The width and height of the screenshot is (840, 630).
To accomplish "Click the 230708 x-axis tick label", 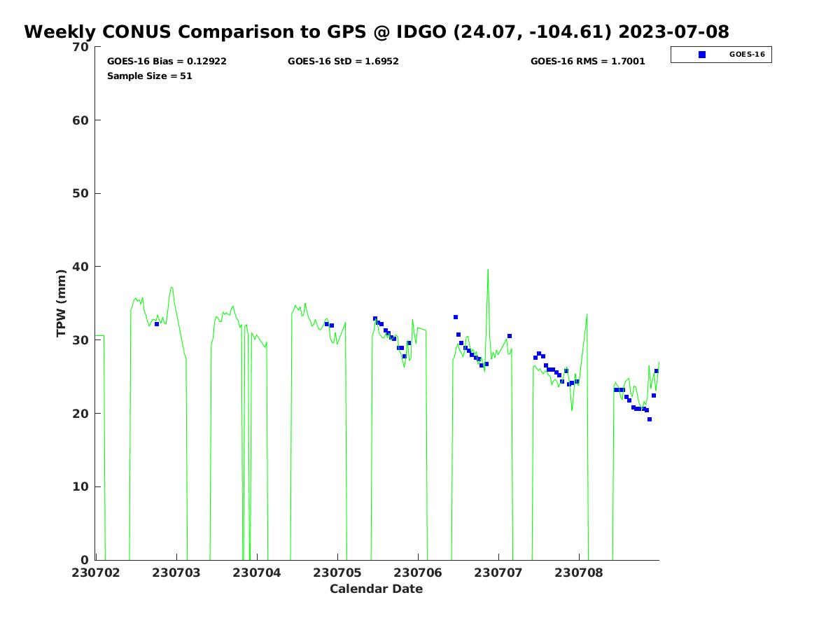I will pos(579,573).
